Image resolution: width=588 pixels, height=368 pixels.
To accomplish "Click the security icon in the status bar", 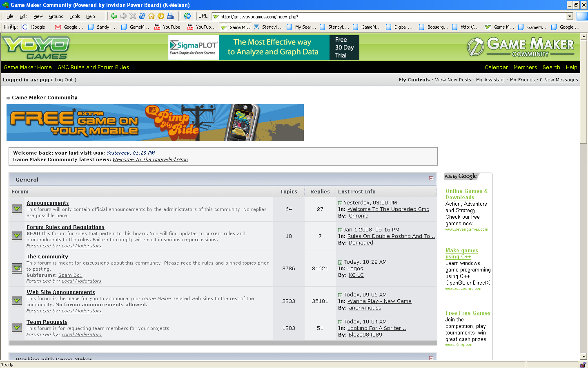I will [583, 365].
